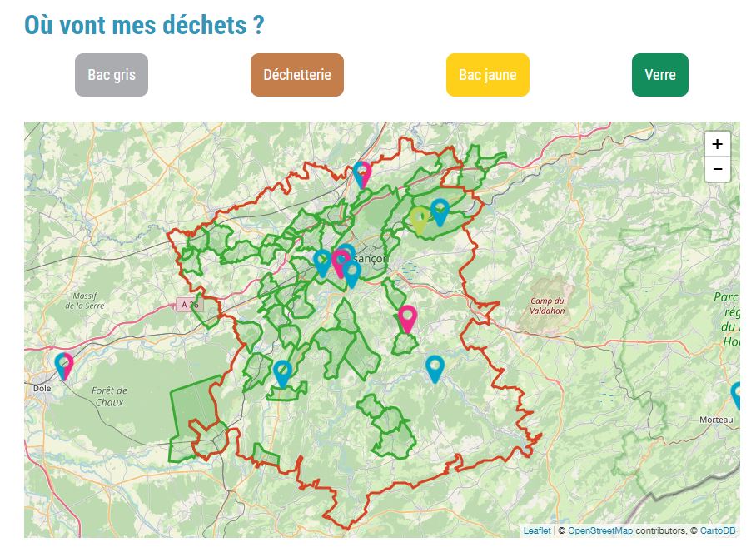Open the yellow marker northeast of Besançon
Viewport: 756px width, 557px height.
pos(420,217)
